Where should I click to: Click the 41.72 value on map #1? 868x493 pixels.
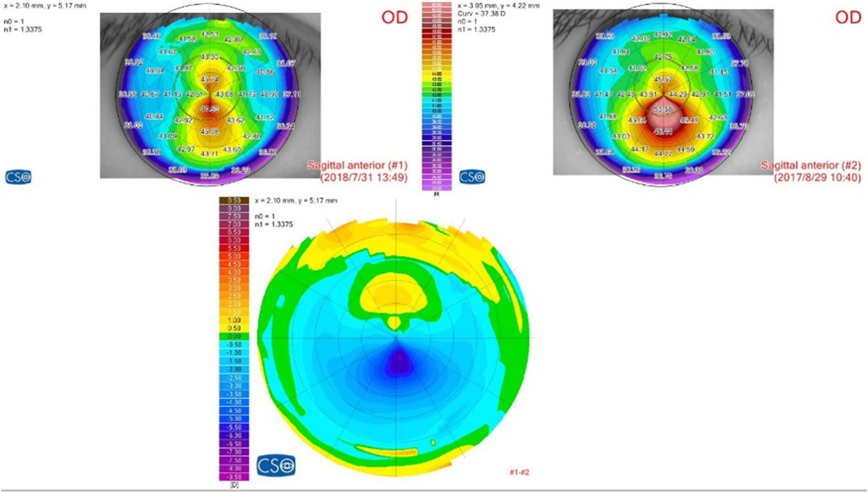pos(265,117)
